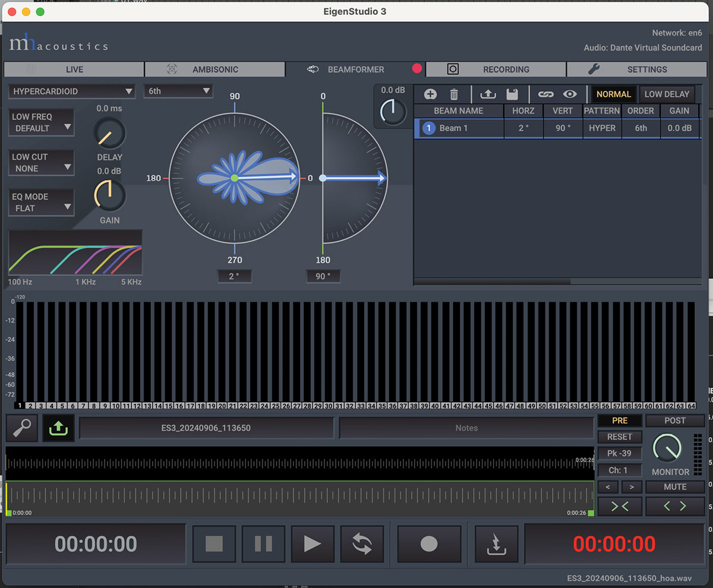Start recording with the record button
This screenshot has width=713, height=588.
point(429,544)
